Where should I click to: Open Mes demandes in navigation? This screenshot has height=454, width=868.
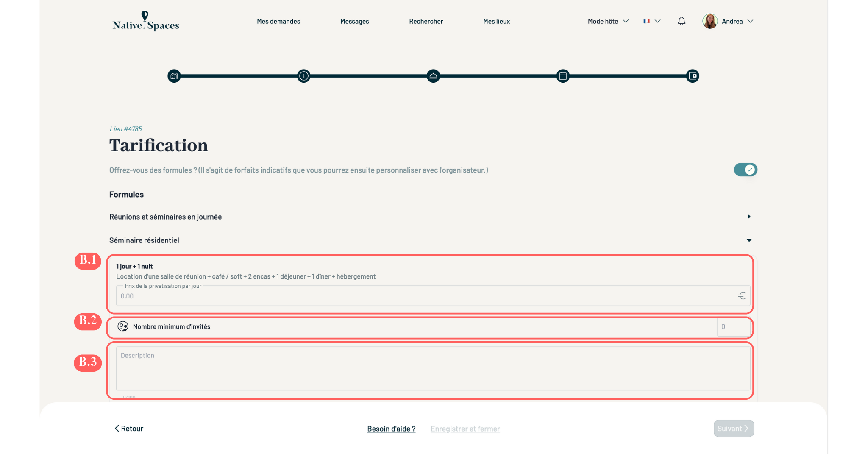(278, 21)
